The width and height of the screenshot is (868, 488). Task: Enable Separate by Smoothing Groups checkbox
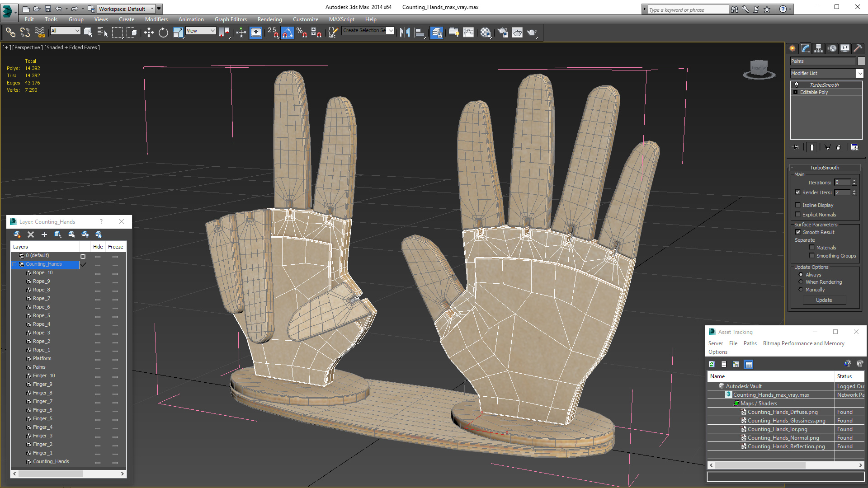click(812, 256)
